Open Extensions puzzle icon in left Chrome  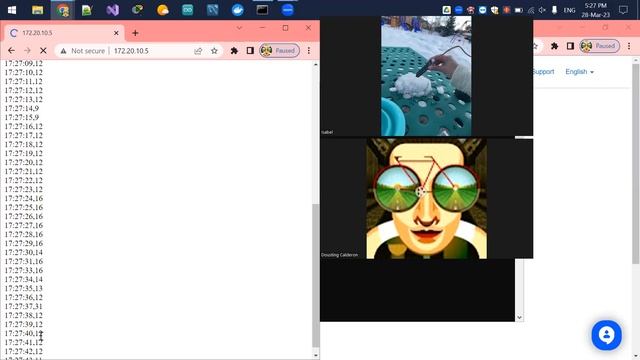coord(234,51)
